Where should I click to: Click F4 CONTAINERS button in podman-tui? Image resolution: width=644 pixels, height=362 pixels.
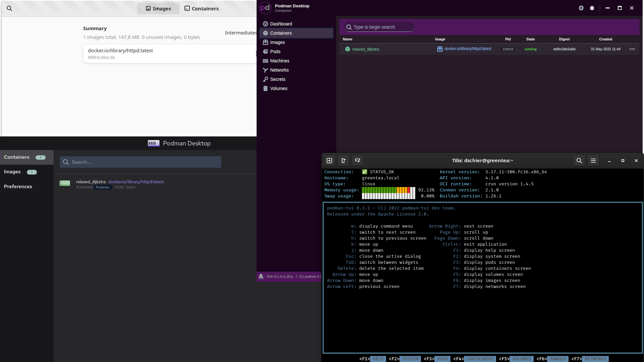pos(480,358)
